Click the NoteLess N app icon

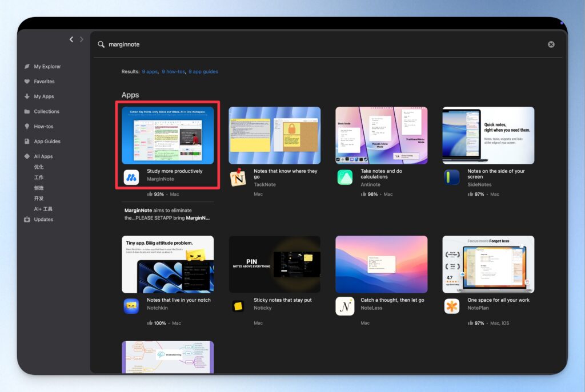coord(345,306)
